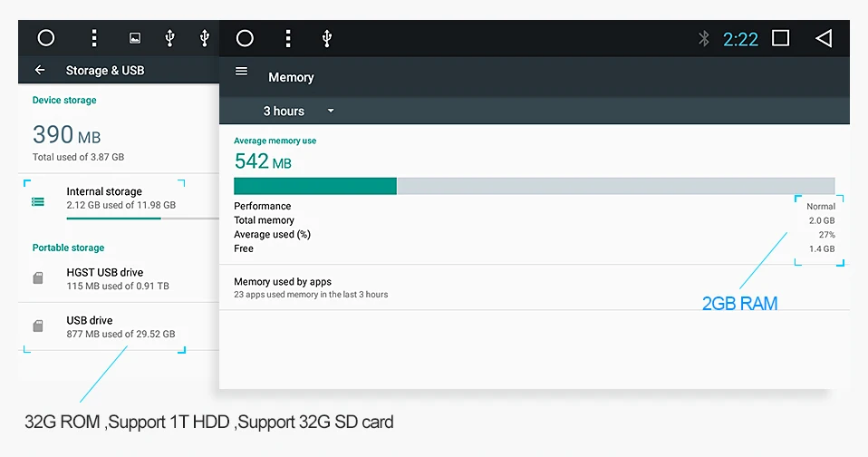Tap the 390 MB device storage value
868x457 pixels.
[66, 134]
